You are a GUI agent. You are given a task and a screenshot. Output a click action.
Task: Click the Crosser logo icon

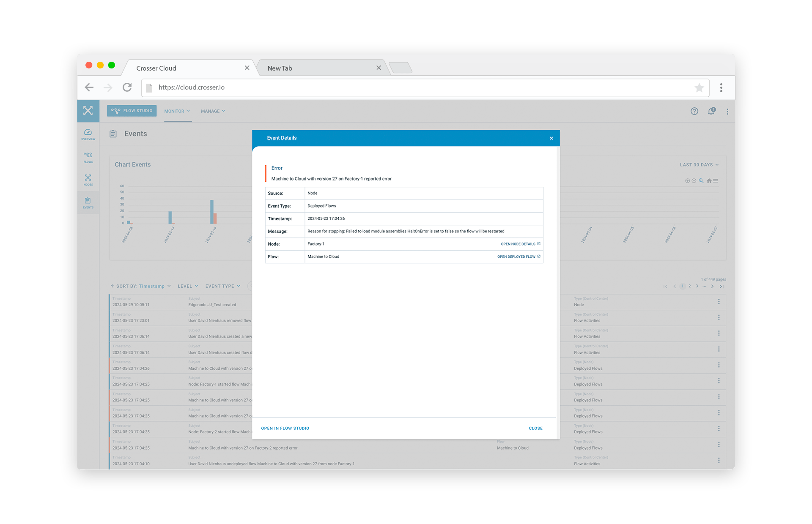tap(88, 111)
